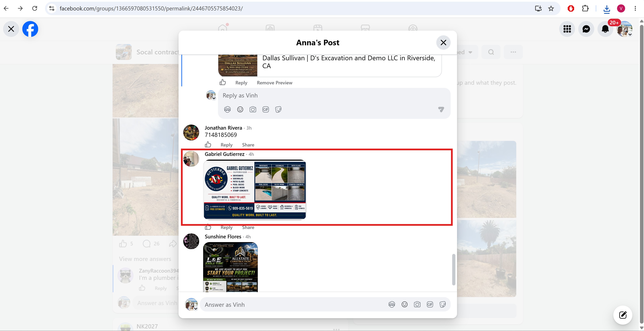This screenshot has height=331, width=644.
Task: Share Gabriel Gutierrez's comment
Action: pyautogui.click(x=248, y=227)
